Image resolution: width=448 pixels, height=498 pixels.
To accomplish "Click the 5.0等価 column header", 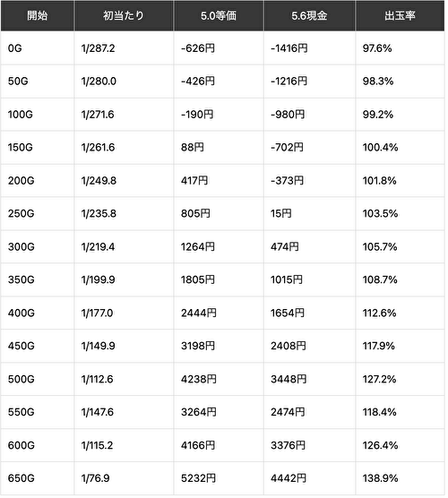I will pos(219,15).
